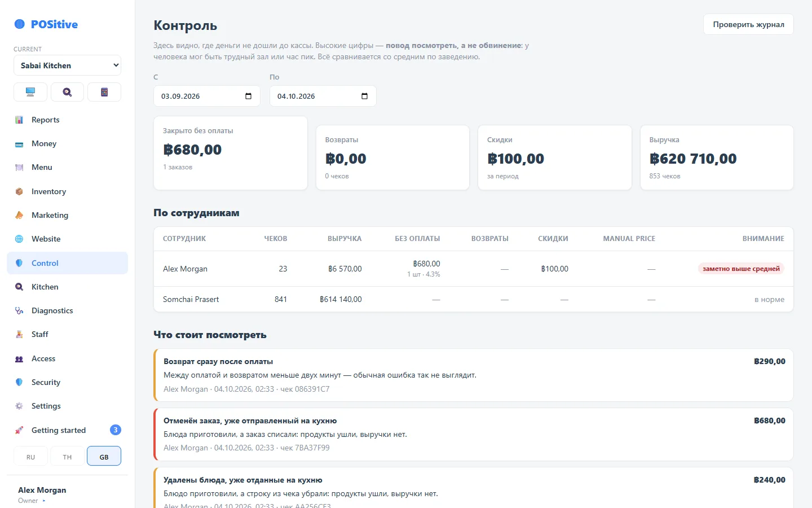
Task: Open the calendar picker on the start date
Action: [x=248, y=96]
